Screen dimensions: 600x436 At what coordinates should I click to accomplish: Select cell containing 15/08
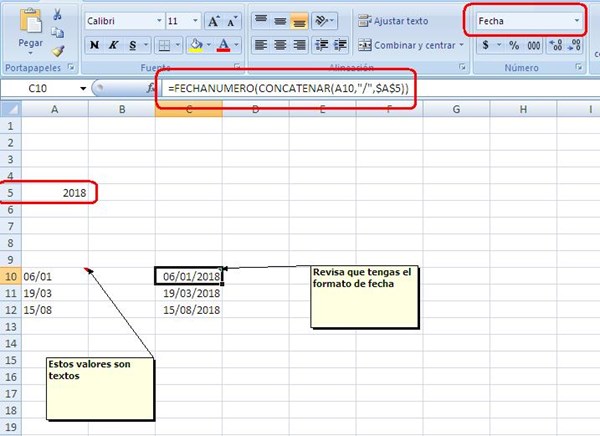55,310
